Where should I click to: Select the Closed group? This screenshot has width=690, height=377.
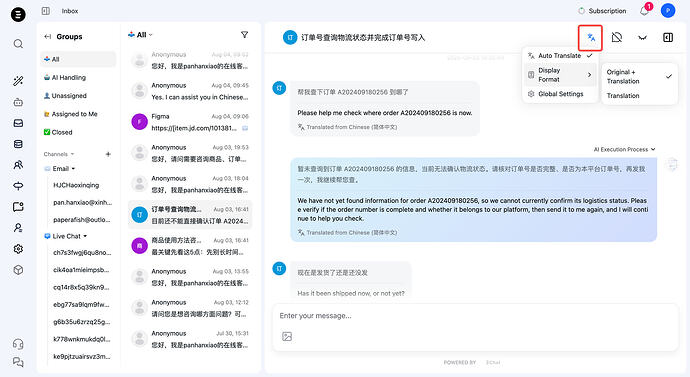pos(78,132)
